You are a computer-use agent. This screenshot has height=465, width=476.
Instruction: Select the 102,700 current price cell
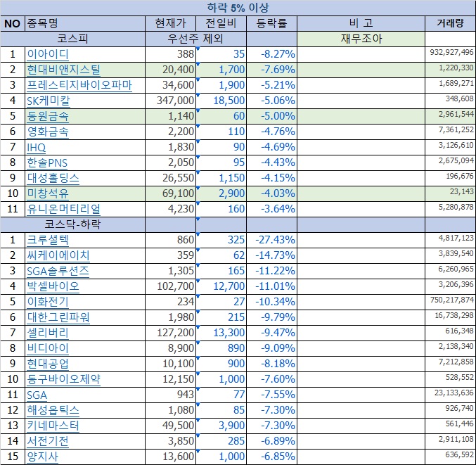(170, 287)
